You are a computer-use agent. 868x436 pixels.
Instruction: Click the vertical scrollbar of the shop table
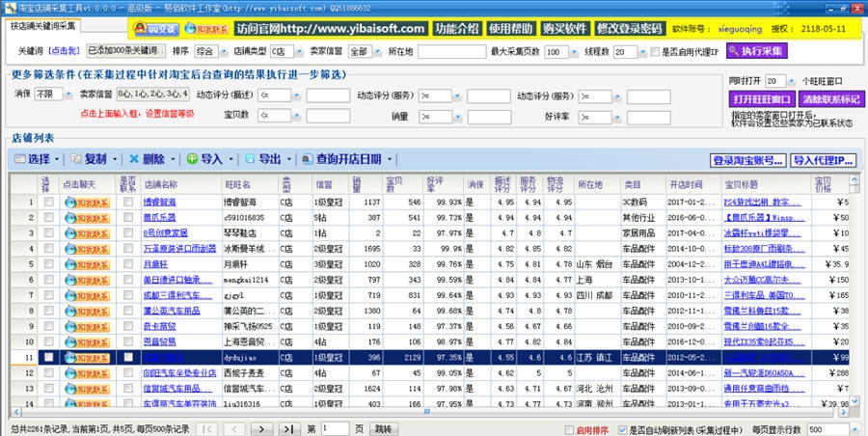pyautogui.click(x=854, y=291)
